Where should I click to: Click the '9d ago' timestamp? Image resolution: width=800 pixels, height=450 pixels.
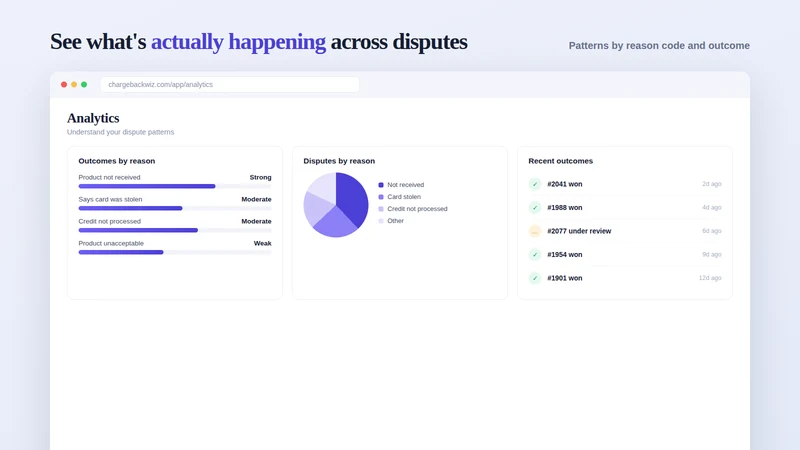[712, 255]
